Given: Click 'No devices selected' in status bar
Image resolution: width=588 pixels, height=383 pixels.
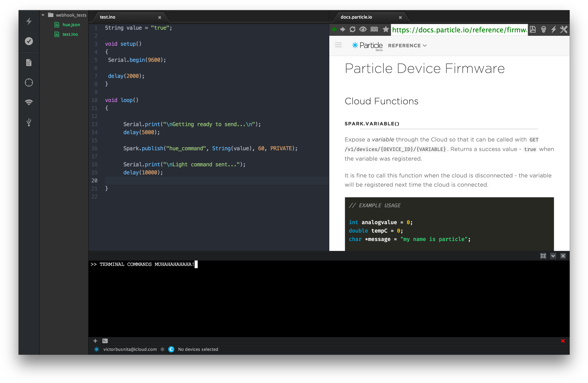Looking at the screenshot, I should tap(198, 349).
